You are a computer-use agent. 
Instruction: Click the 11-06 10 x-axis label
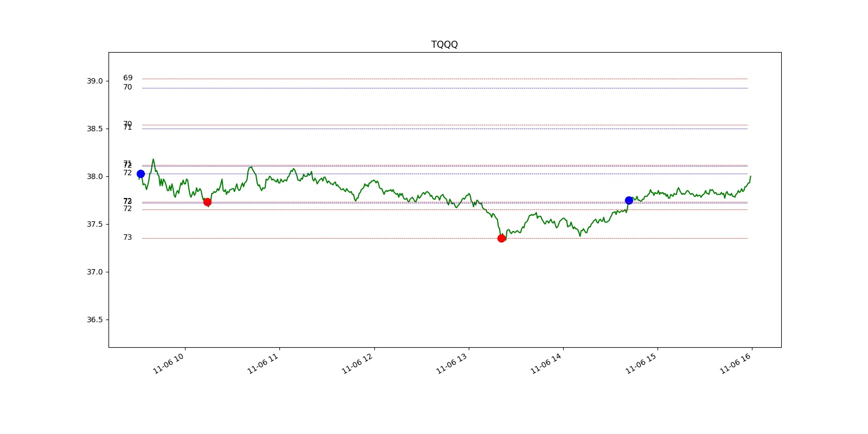169,363
